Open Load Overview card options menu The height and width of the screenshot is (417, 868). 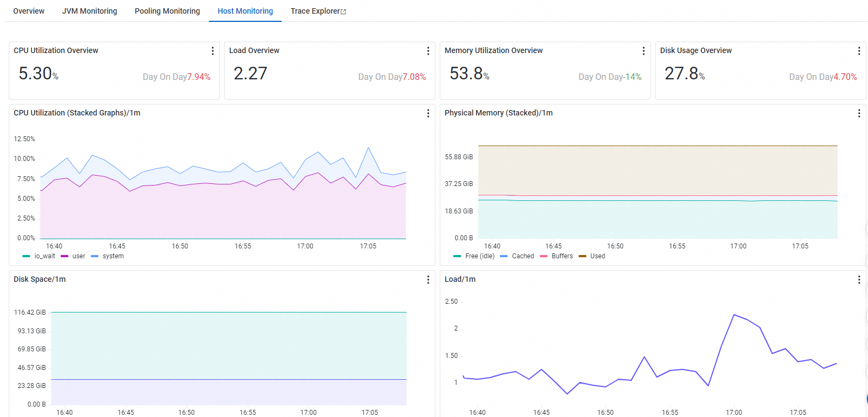[428, 51]
